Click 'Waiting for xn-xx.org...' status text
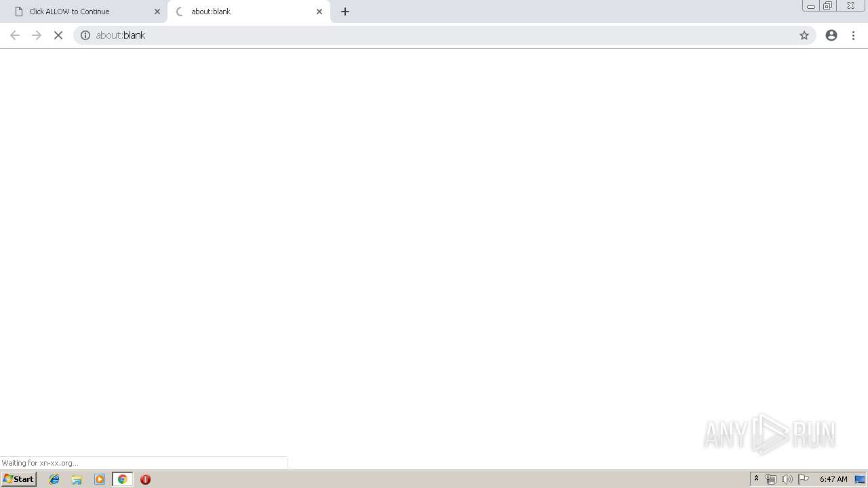Image resolution: width=868 pixels, height=488 pixels. (x=40, y=463)
